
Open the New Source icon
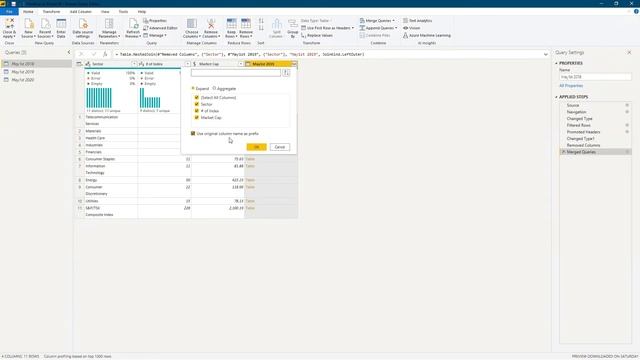point(28,24)
